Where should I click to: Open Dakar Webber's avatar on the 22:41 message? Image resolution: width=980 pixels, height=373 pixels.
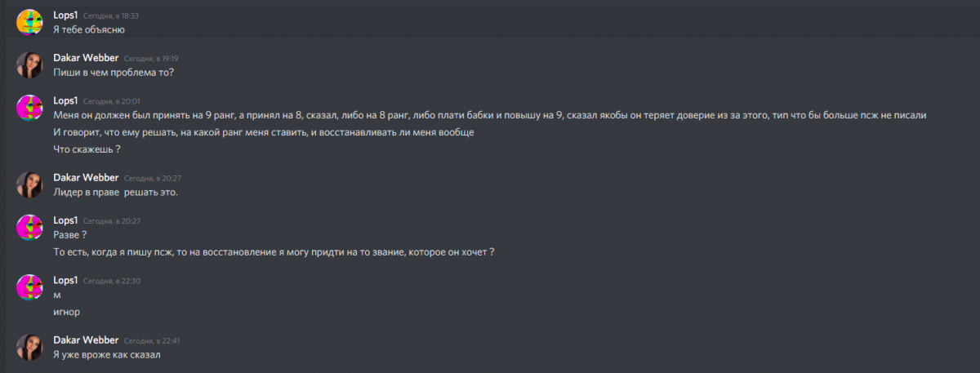click(29, 347)
